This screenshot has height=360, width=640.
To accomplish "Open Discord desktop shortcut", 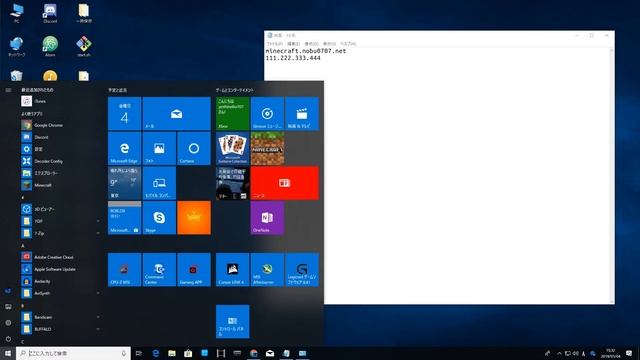I will pos(50,13).
